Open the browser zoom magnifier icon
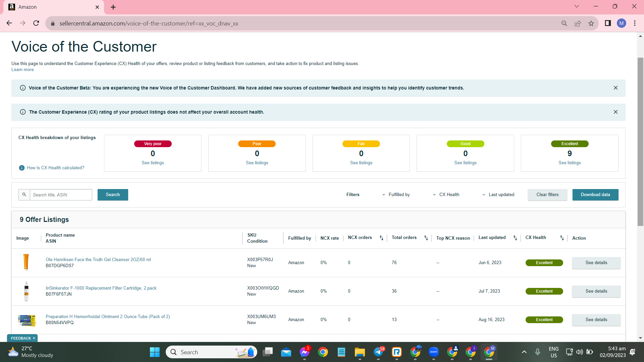The width and height of the screenshot is (644, 362). point(564,23)
